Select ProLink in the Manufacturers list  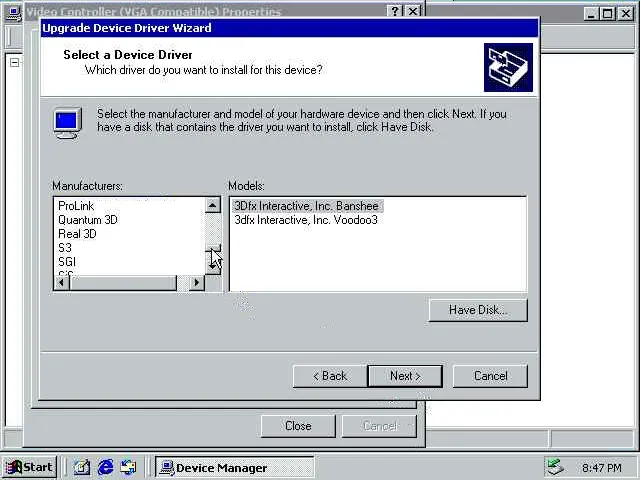pyautogui.click(x=76, y=206)
